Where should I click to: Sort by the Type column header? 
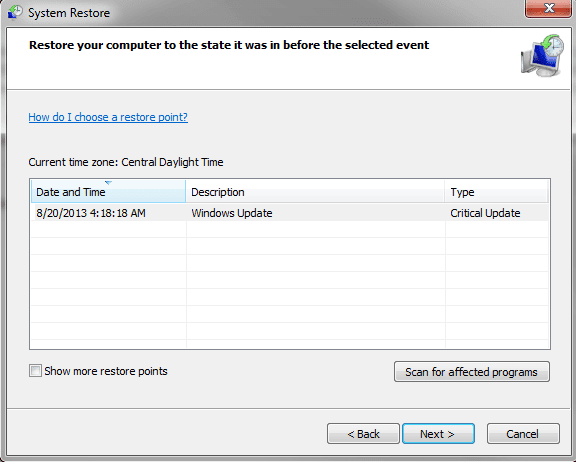click(x=496, y=192)
